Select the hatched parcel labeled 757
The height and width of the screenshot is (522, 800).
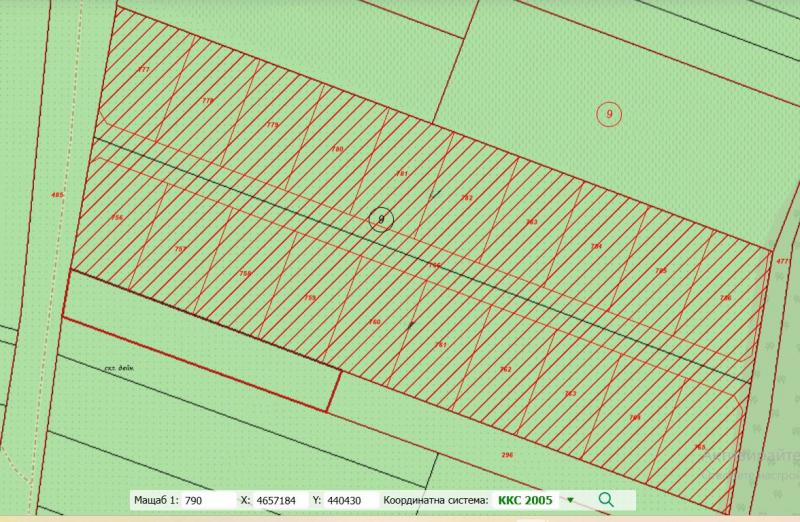[180, 249]
